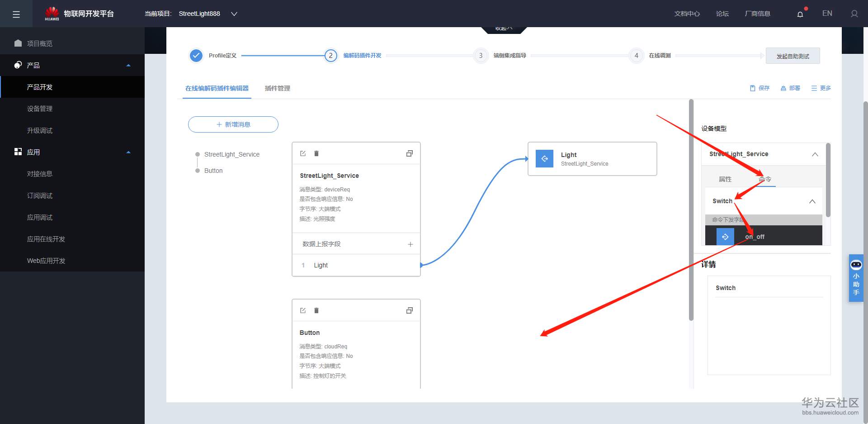
Task: Switch to the 插件管理 tab
Action: click(x=278, y=88)
